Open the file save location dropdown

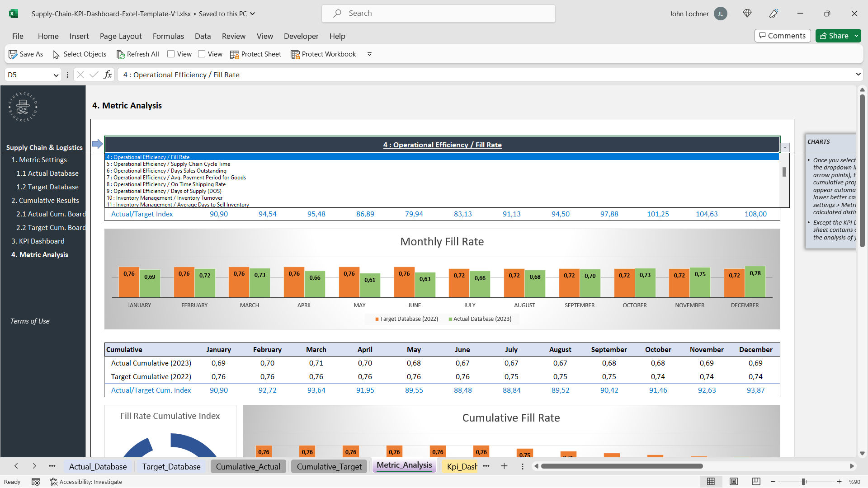tap(252, 14)
